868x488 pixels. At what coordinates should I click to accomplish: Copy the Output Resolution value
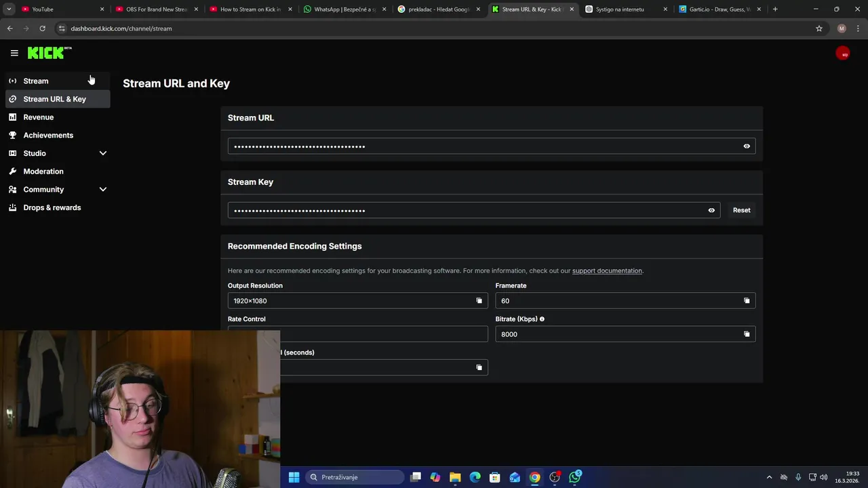(479, 301)
